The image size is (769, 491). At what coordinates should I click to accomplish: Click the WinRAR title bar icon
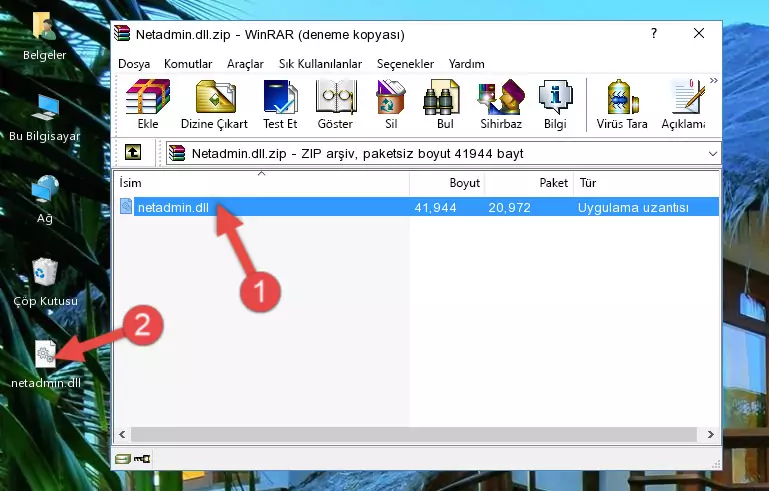[x=122, y=33]
